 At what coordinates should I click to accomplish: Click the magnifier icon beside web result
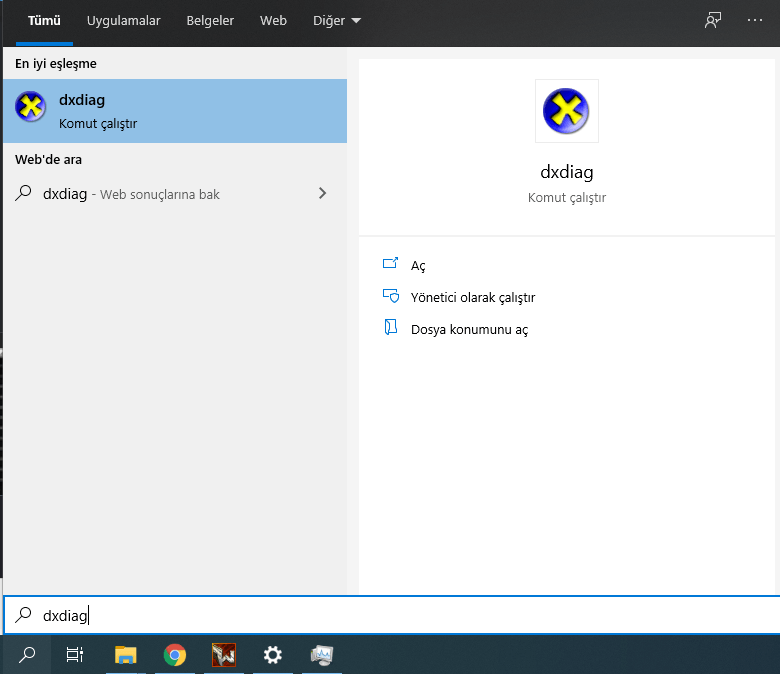tap(23, 193)
